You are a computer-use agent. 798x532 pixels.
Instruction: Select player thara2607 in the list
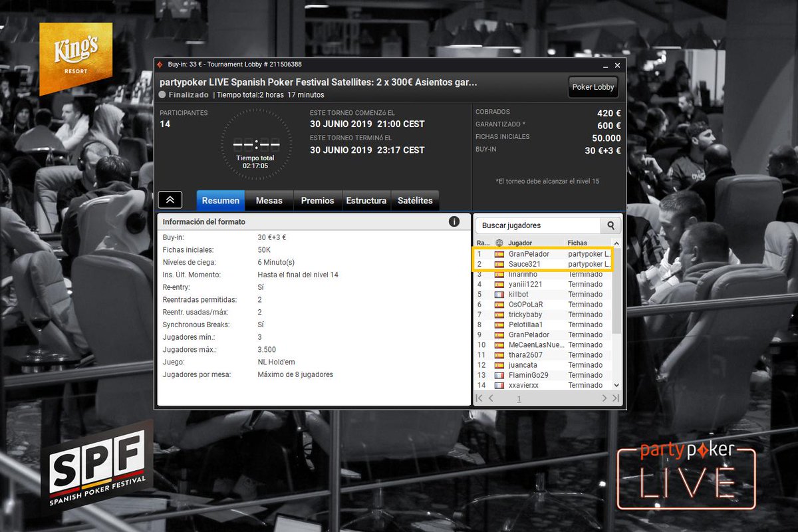click(543, 355)
